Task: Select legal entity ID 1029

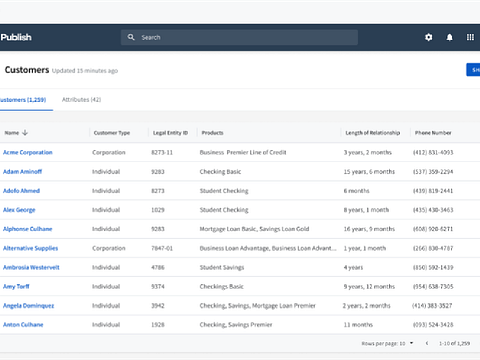Action: [x=158, y=210]
